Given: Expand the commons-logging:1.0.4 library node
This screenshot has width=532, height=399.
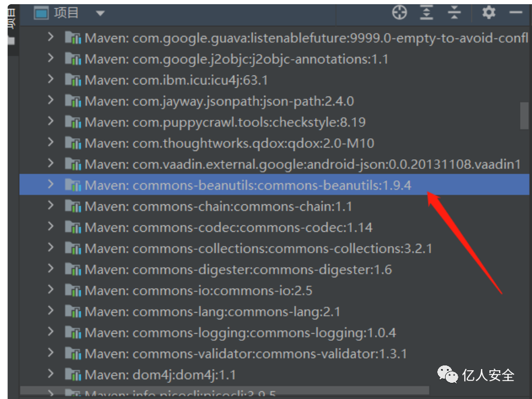Looking at the screenshot, I should click(x=50, y=331).
